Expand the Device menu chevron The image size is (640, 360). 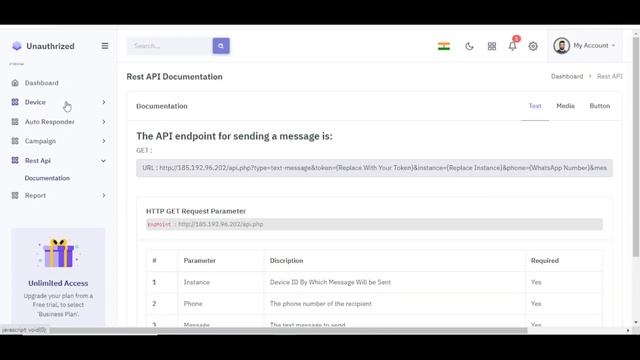coord(104,102)
